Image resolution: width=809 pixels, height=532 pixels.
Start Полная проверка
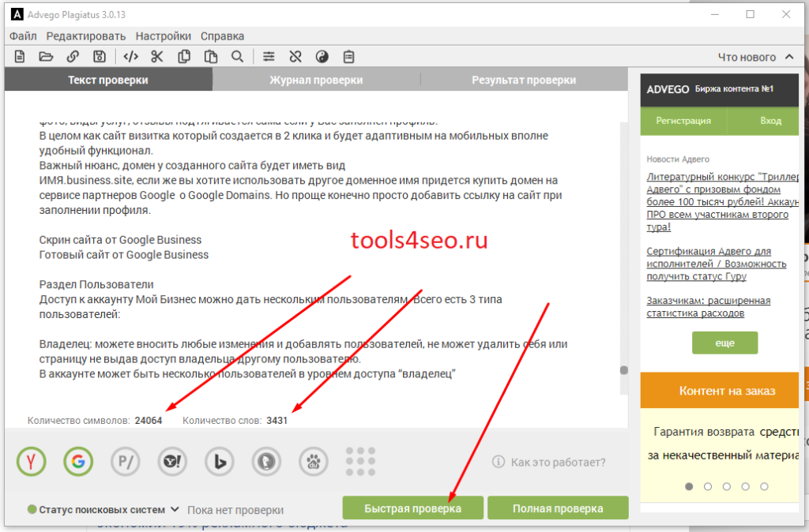[x=558, y=508]
